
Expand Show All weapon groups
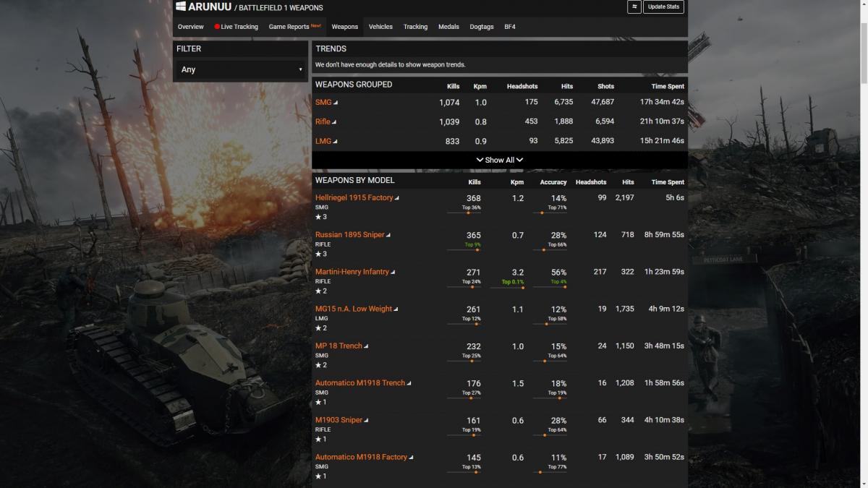coord(499,160)
